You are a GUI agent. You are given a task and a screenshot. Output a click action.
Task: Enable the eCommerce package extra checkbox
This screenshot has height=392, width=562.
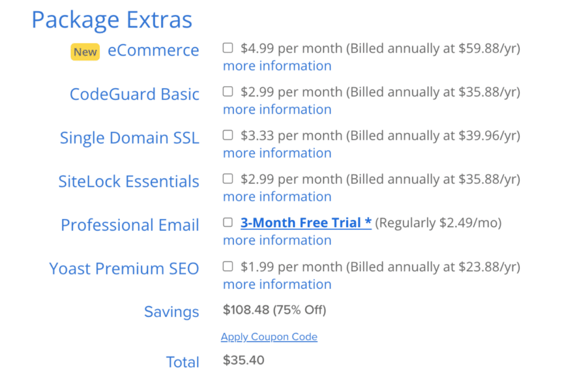[x=228, y=48]
